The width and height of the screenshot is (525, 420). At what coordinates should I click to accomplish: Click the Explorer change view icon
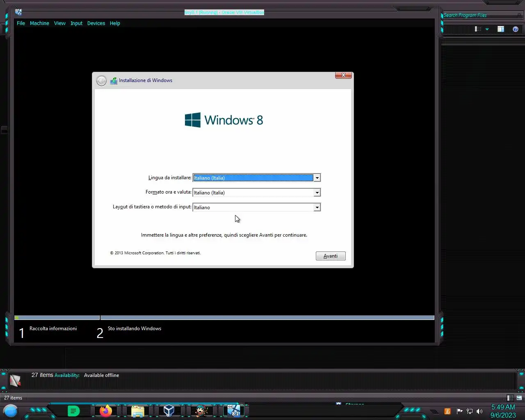coord(478,29)
